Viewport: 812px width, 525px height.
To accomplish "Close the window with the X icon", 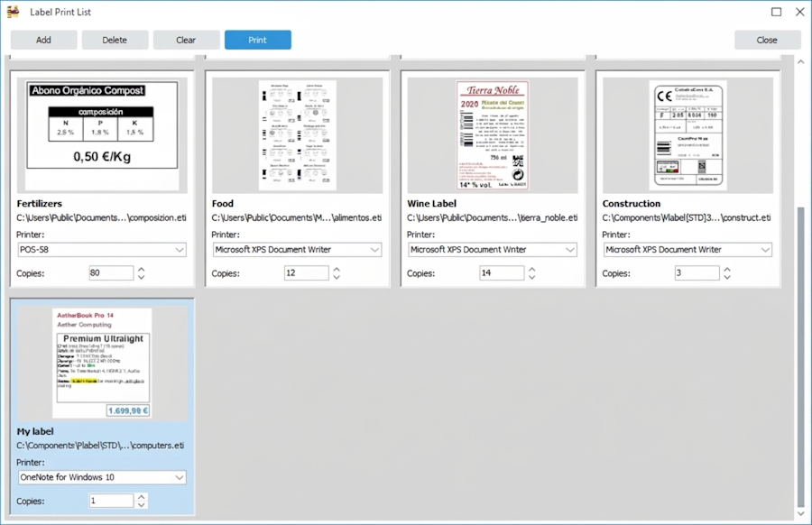I will pyautogui.click(x=800, y=12).
